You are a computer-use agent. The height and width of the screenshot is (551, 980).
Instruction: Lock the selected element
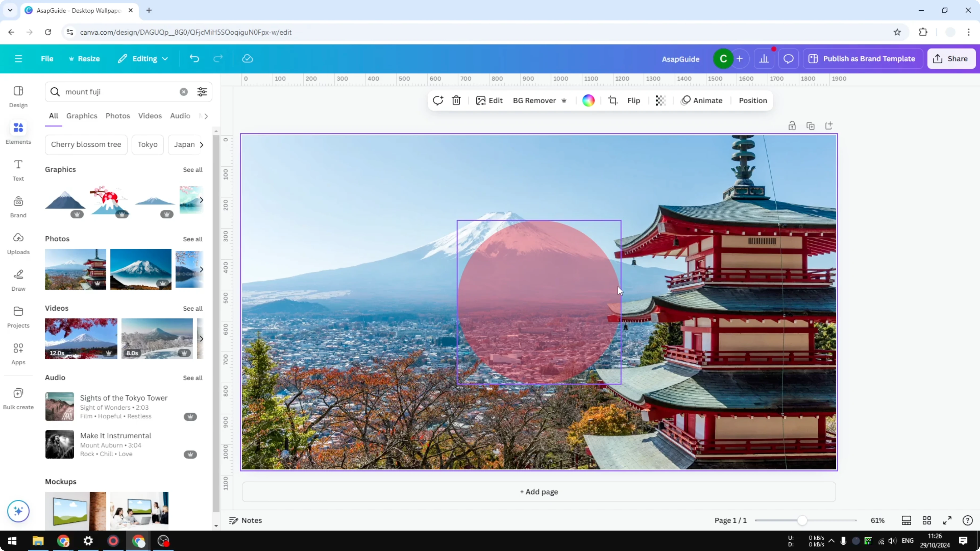pyautogui.click(x=792, y=125)
